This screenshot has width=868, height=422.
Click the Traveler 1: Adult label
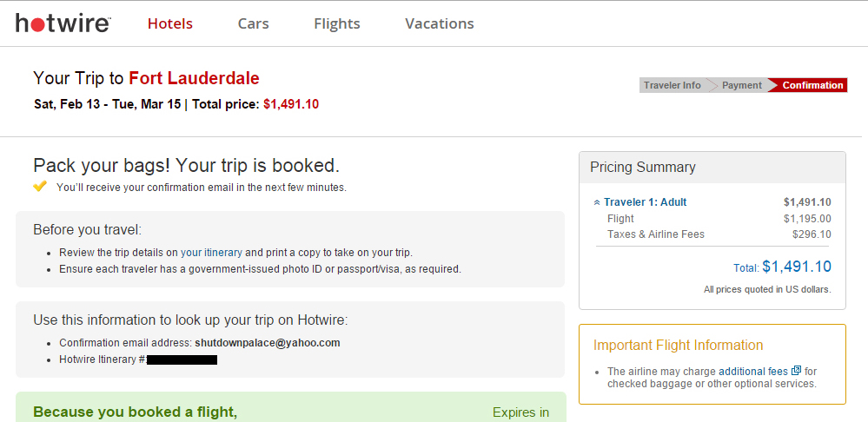[645, 202]
